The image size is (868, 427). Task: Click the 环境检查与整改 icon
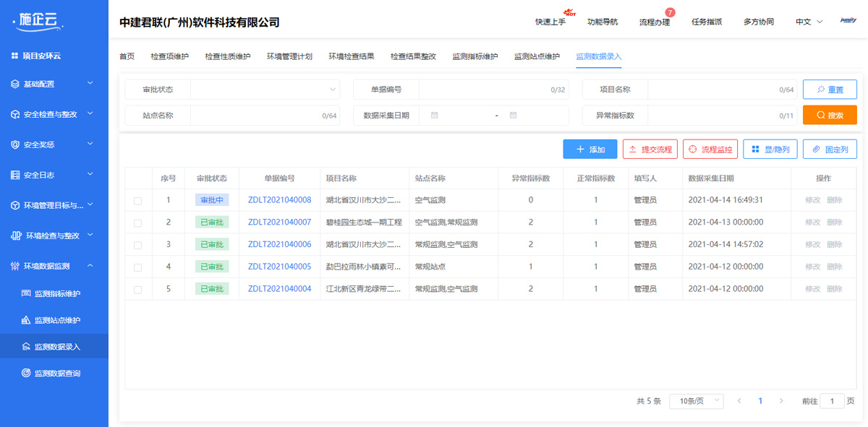[17, 236]
